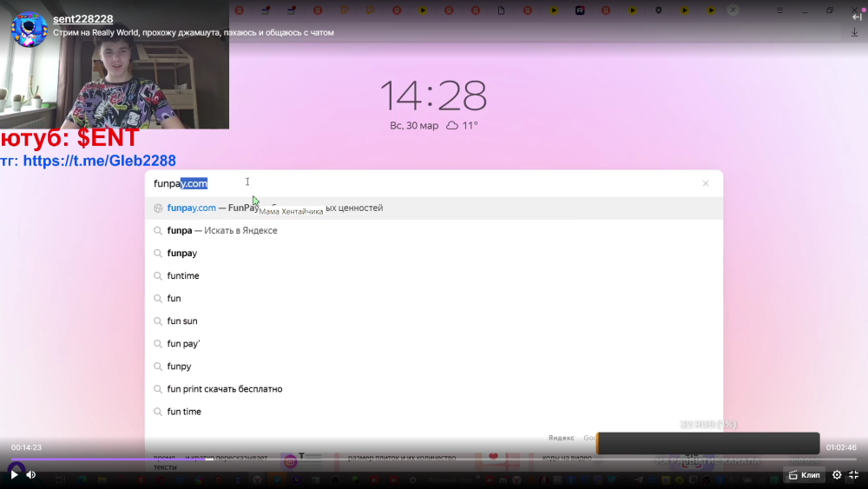The height and width of the screenshot is (489, 868).
Task: Pick 'fun print скачать бесплатно' suggestion
Action: 434,389
